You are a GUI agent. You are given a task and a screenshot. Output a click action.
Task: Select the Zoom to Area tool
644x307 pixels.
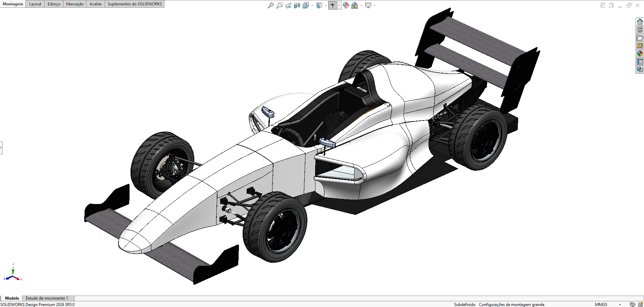coord(279,5)
